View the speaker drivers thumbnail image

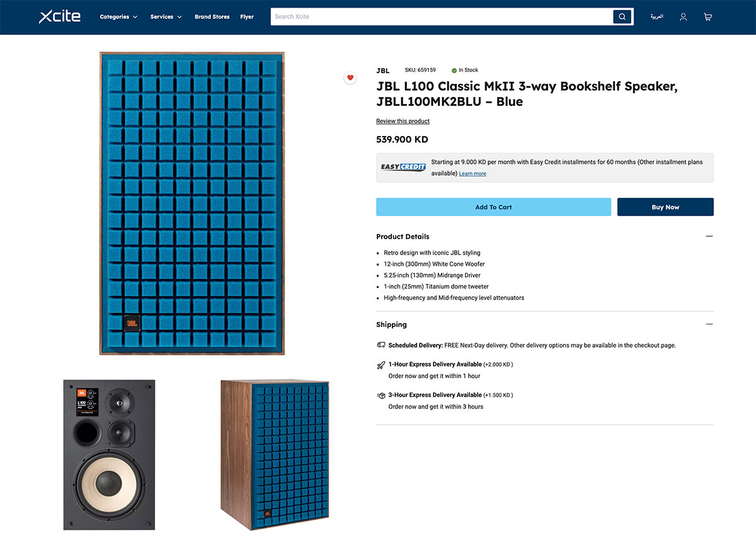click(109, 454)
